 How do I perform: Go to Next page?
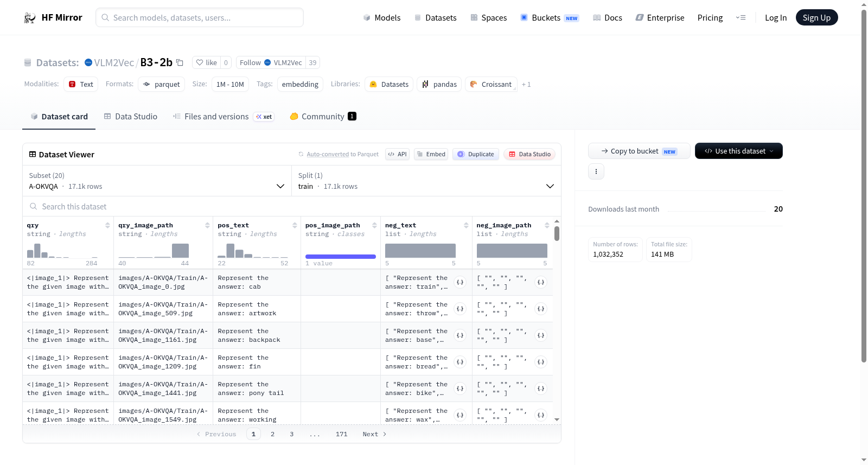(x=374, y=434)
